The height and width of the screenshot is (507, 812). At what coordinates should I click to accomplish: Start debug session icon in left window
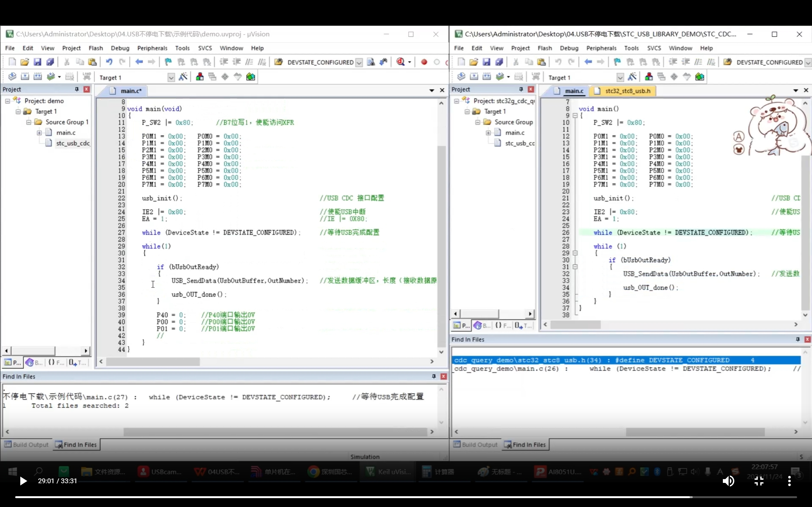click(401, 62)
